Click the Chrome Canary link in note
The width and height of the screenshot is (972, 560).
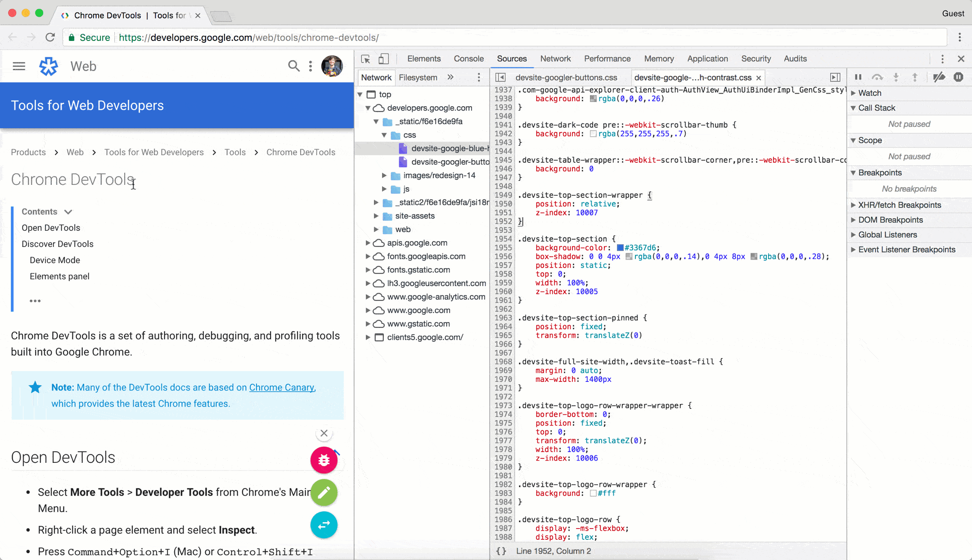(281, 387)
